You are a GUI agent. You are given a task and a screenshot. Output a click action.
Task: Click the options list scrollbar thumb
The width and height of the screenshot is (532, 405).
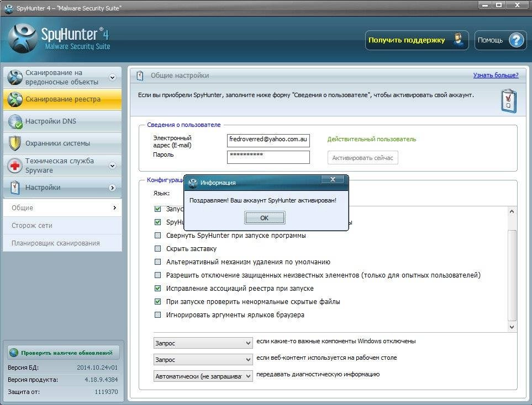point(512,275)
